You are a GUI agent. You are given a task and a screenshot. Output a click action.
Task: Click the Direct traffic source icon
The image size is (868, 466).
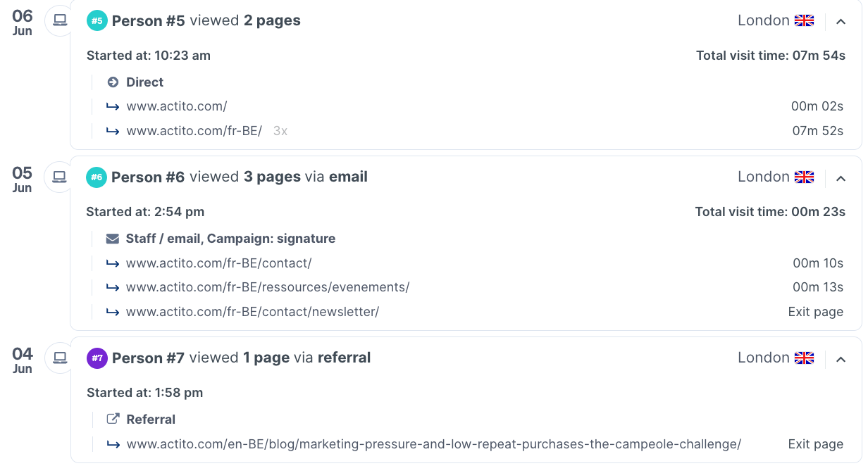pyautogui.click(x=113, y=82)
